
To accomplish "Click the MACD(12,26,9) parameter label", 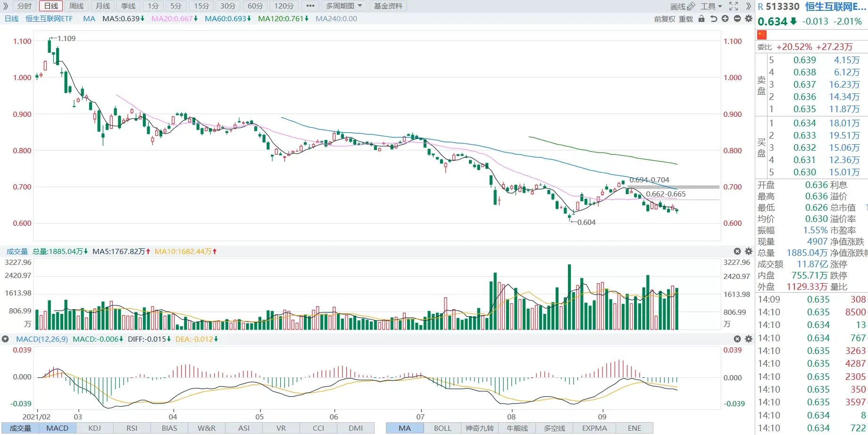I will [42, 339].
